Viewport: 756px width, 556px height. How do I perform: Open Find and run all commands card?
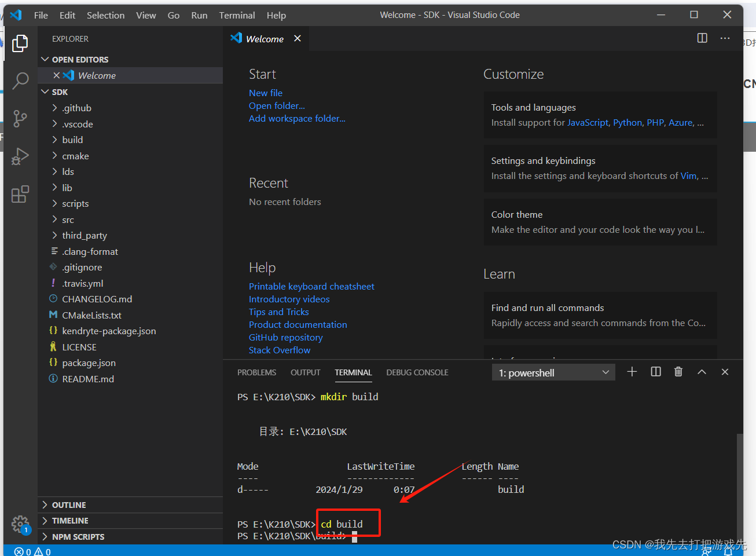tap(600, 316)
